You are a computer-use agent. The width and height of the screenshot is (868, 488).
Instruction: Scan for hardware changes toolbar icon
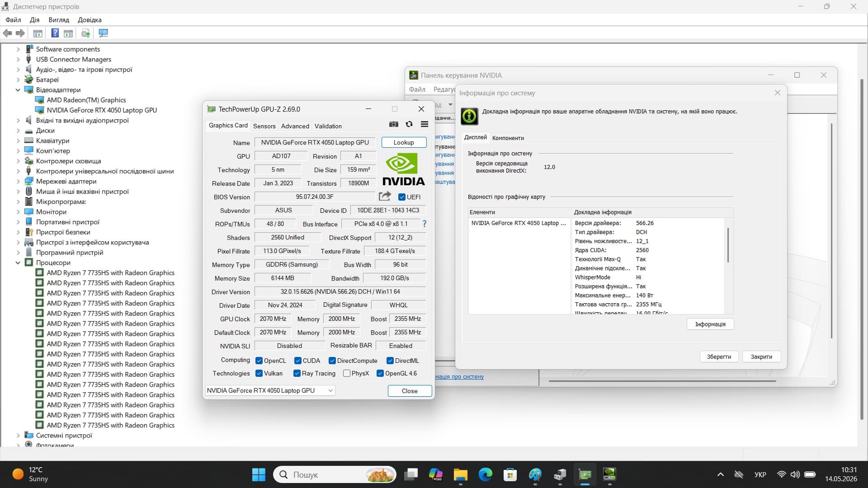tap(103, 33)
